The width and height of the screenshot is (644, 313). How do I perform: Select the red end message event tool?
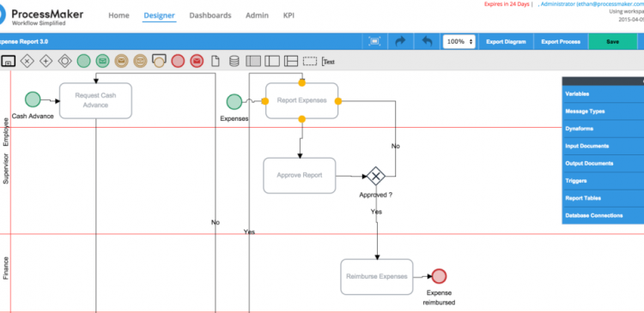point(197,62)
